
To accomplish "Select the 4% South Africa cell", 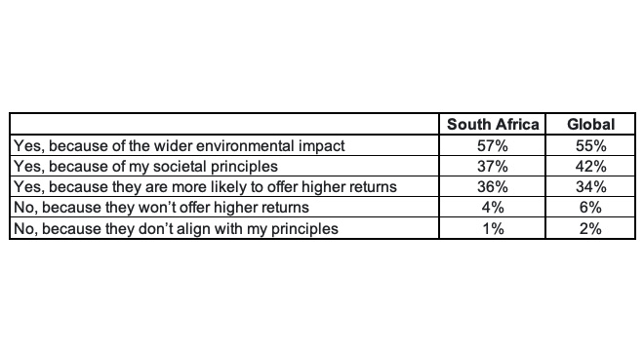I will 493,207.
